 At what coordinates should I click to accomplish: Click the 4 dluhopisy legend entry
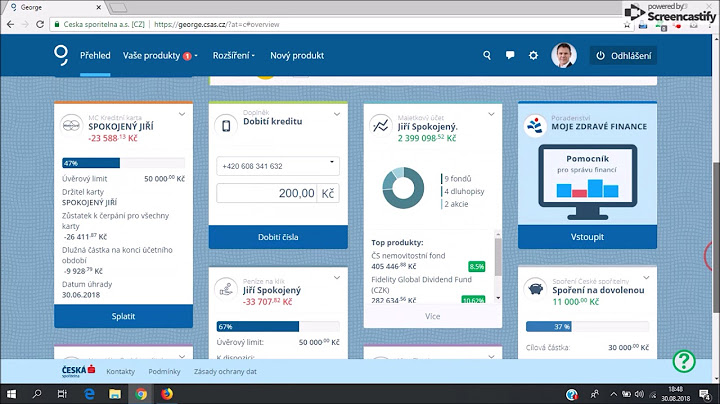point(464,191)
